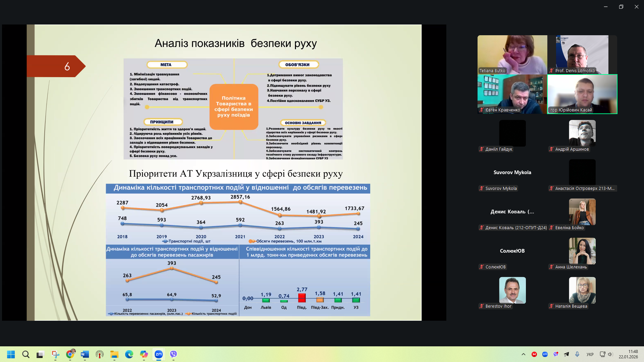This screenshot has width=644, height=362.
Task: Open the date and clock flyout
Action: [x=628, y=354]
